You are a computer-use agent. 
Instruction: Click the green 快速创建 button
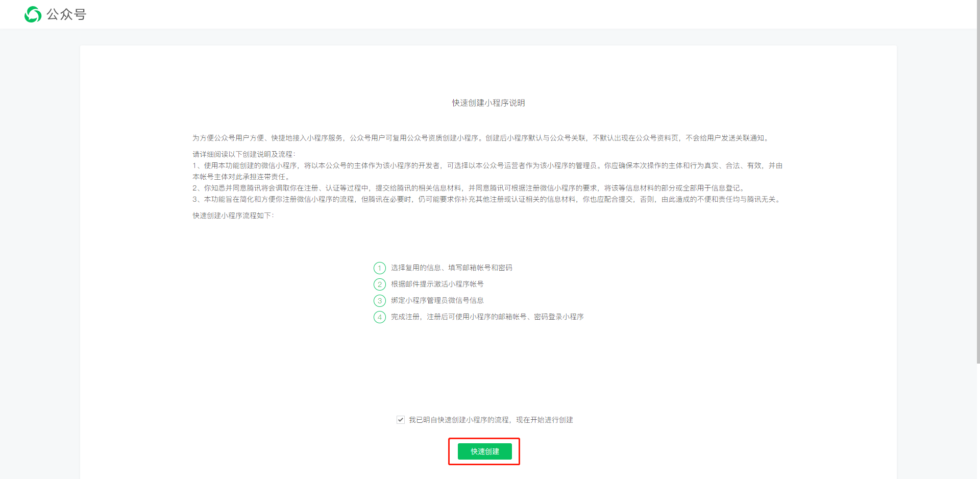[484, 451]
